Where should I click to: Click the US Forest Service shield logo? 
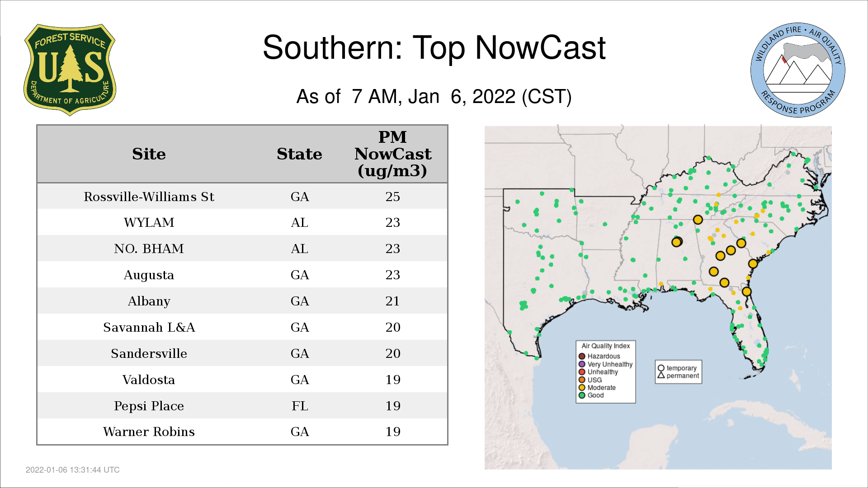[70, 70]
